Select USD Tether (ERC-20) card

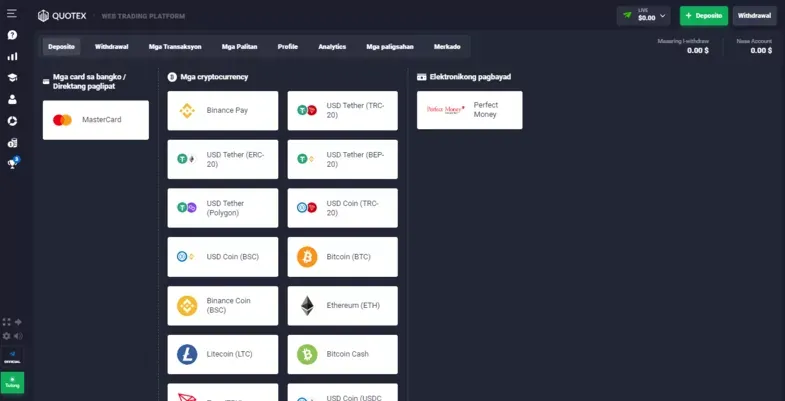tap(223, 159)
